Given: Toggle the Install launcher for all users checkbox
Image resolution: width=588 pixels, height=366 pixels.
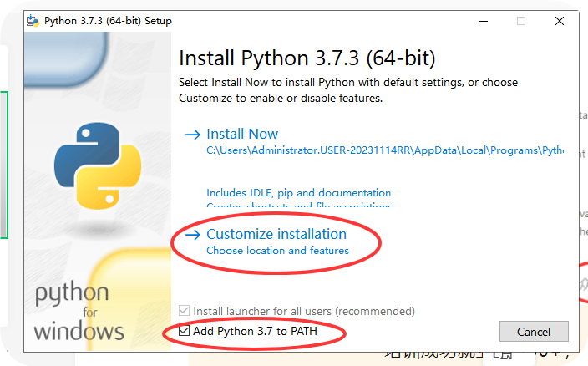Looking at the screenshot, I should coord(184,311).
